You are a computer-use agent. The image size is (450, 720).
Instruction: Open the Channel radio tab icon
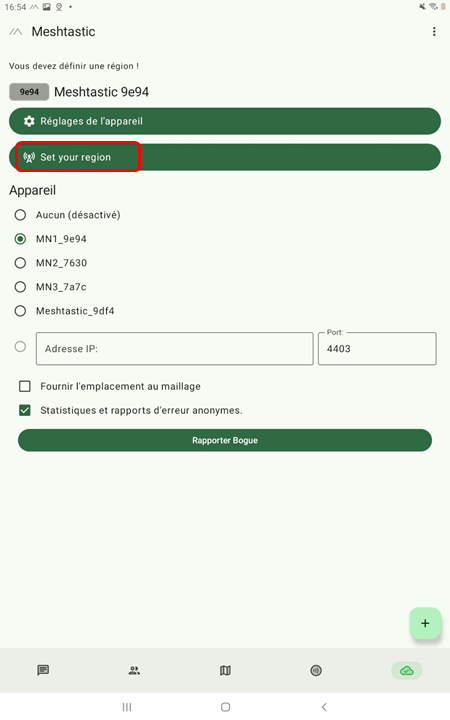click(x=316, y=670)
